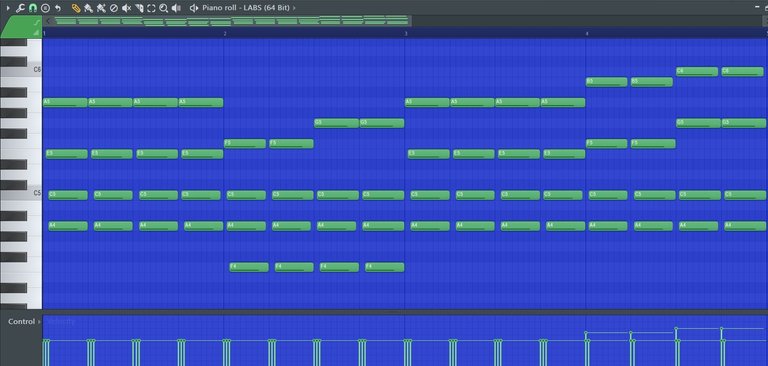This screenshot has height=366, width=768.
Task: Select the Paint brush tool
Action: coord(88,8)
